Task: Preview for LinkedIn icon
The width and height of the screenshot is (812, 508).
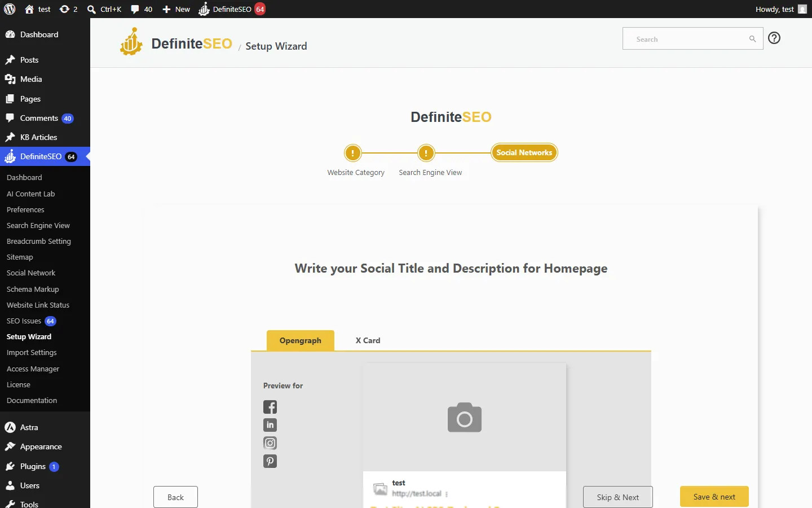Action: [270, 425]
